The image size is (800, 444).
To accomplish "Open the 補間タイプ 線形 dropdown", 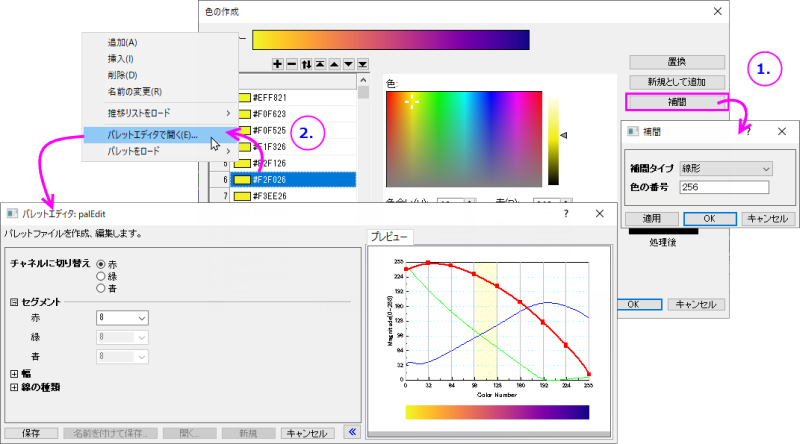I will tap(726, 168).
